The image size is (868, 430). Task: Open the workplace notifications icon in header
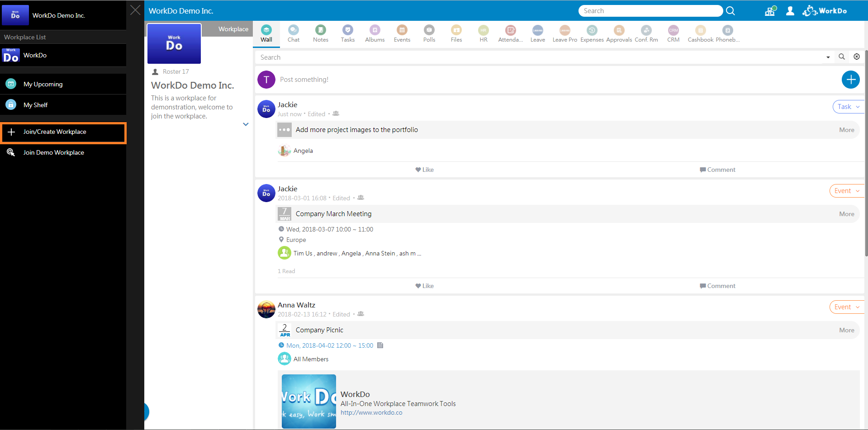(x=770, y=11)
